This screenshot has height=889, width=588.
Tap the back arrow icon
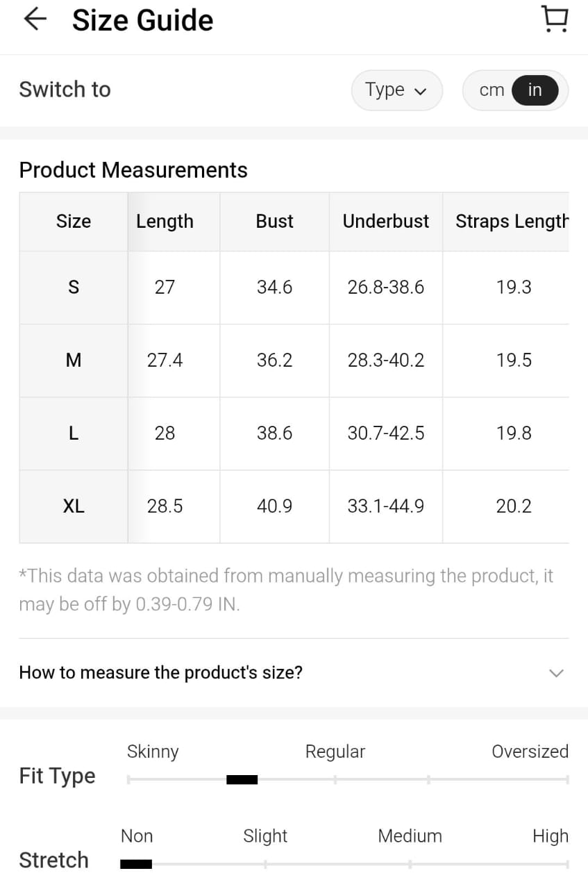(x=35, y=19)
